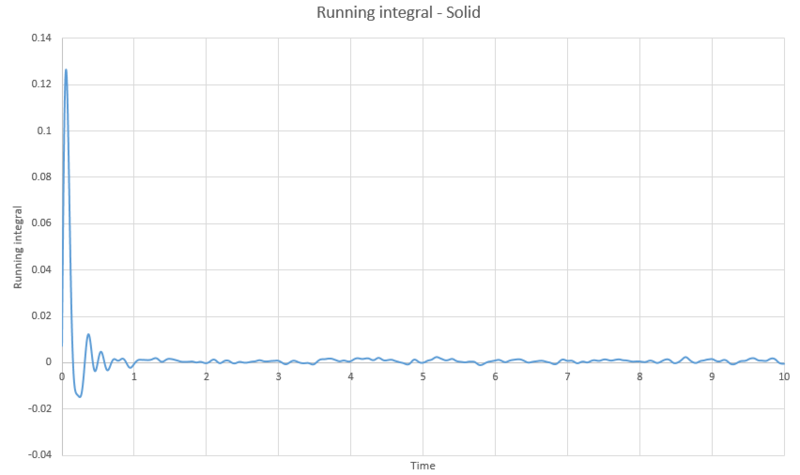800x475 pixels.
Task: Select the time axis label 3
Action: pyautogui.click(x=279, y=377)
